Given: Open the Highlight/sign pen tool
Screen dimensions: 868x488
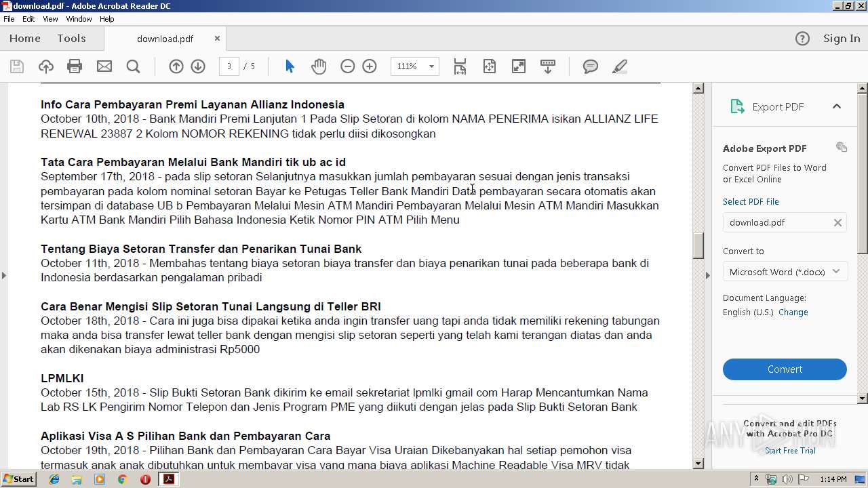Looking at the screenshot, I should point(619,66).
